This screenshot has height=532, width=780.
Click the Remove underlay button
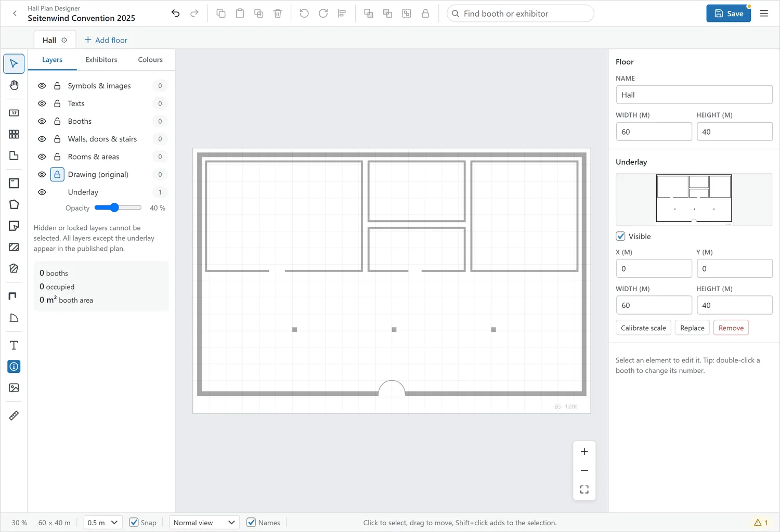pyautogui.click(x=731, y=328)
